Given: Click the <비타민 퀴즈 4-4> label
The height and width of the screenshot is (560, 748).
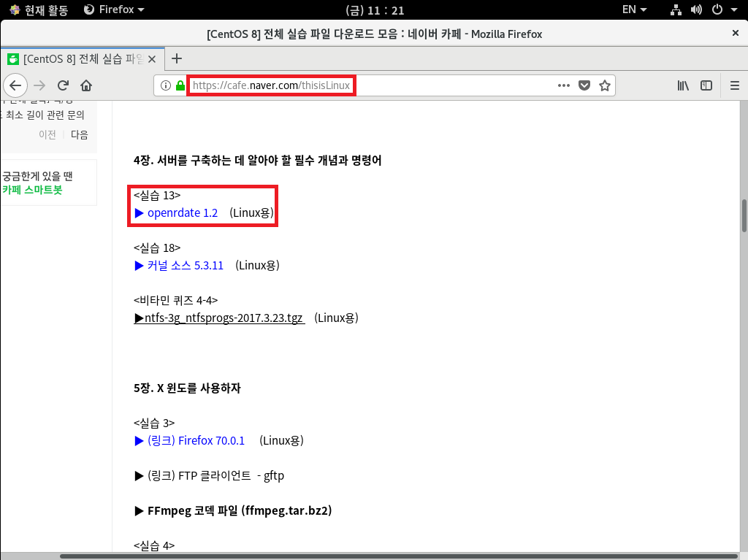Looking at the screenshot, I should tap(175, 300).
